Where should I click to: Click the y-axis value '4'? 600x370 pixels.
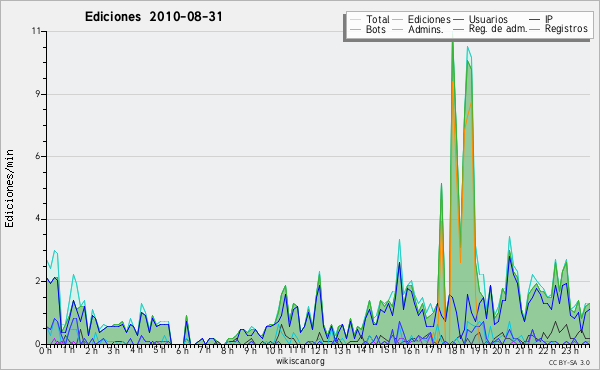point(38,219)
